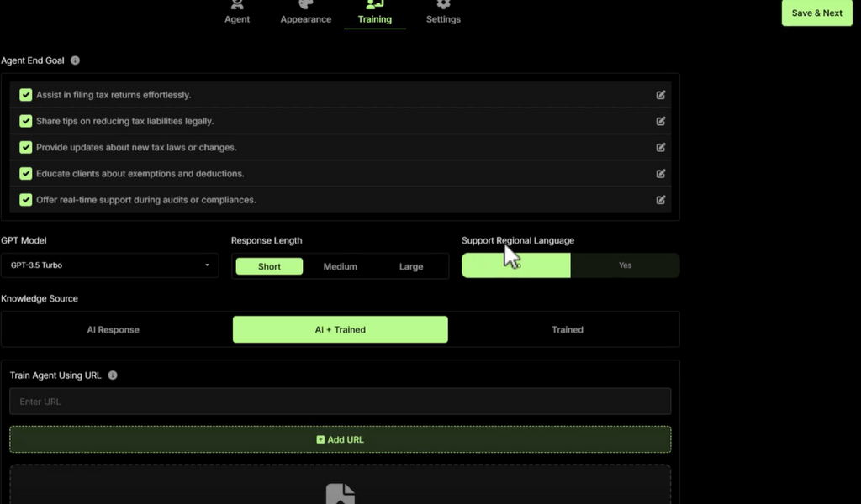Image resolution: width=861 pixels, height=504 pixels.
Task: Edit the 'Educate clients about exemptions' goal
Action: (x=661, y=174)
